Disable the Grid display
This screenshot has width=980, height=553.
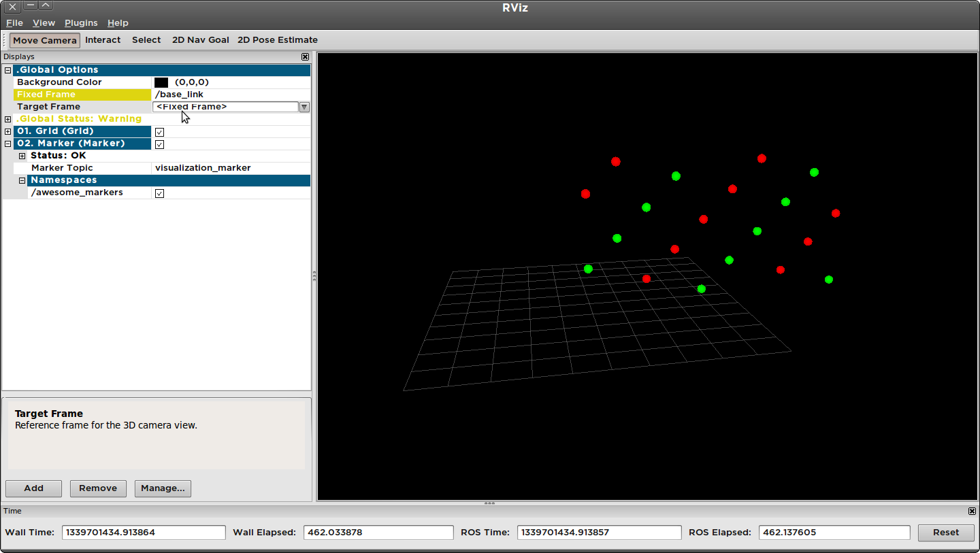159,131
